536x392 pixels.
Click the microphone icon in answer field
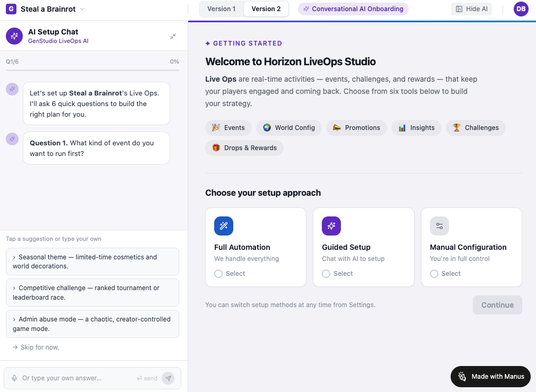click(14, 378)
